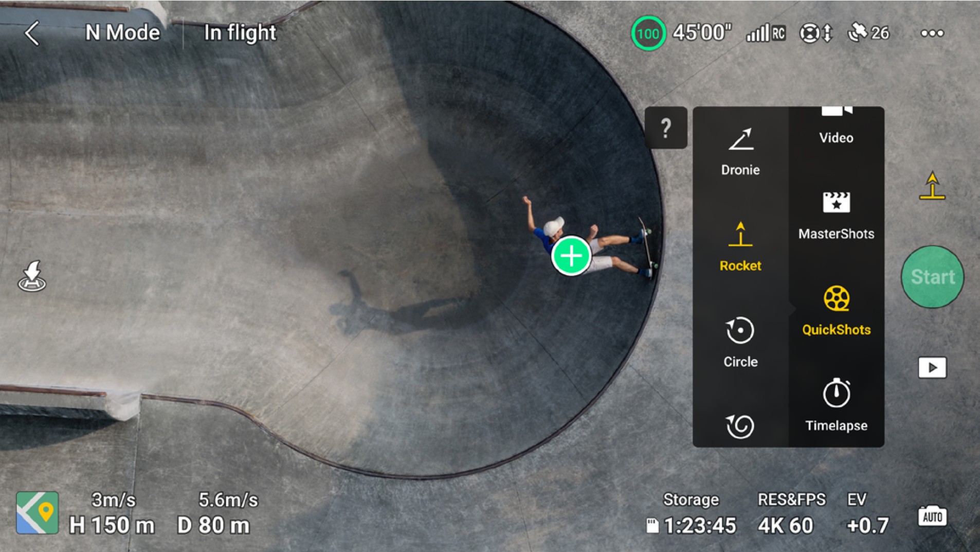Image resolution: width=980 pixels, height=552 pixels.
Task: Open the three-dot settings menu
Action: [932, 33]
